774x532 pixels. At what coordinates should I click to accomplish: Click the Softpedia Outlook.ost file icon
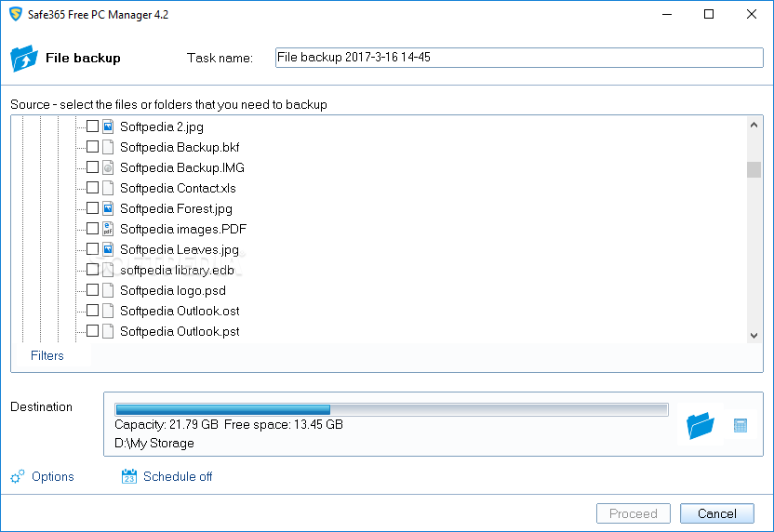pyautogui.click(x=108, y=311)
